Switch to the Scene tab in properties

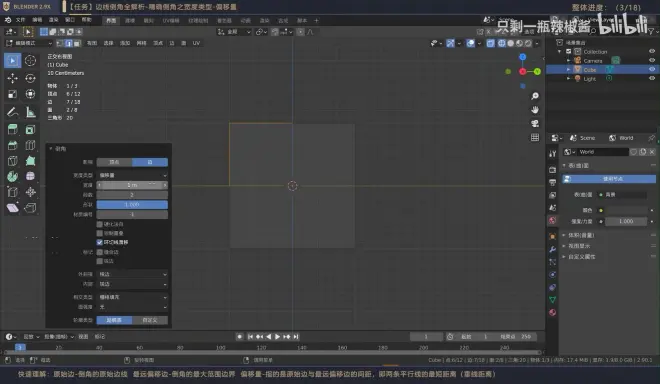click(583, 138)
